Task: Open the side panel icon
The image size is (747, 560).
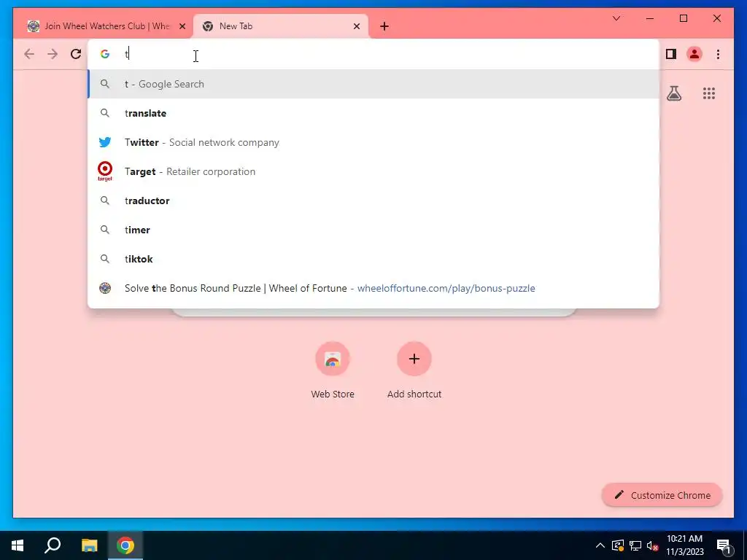Action: point(671,54)
